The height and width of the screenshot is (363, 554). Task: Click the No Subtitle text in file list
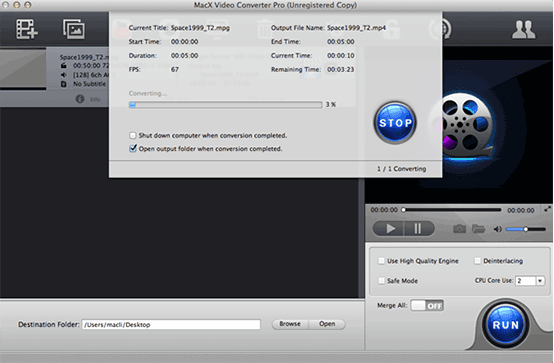click(89, 84)
